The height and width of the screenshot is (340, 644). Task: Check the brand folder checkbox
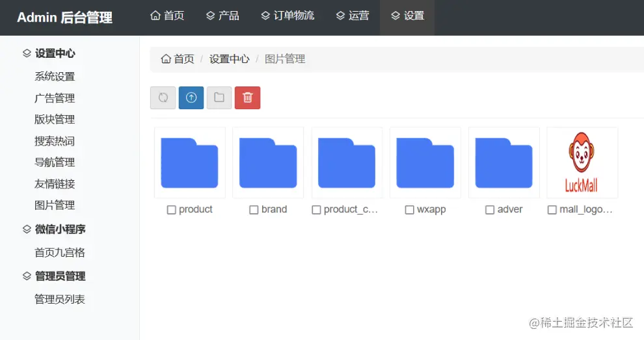click(x=254, y=210)
